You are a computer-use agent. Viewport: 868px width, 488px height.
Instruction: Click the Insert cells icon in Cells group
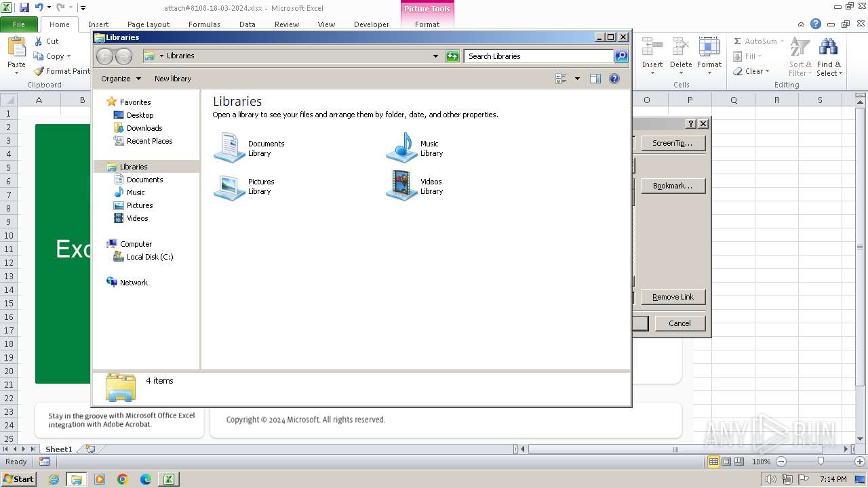[652, 47]
